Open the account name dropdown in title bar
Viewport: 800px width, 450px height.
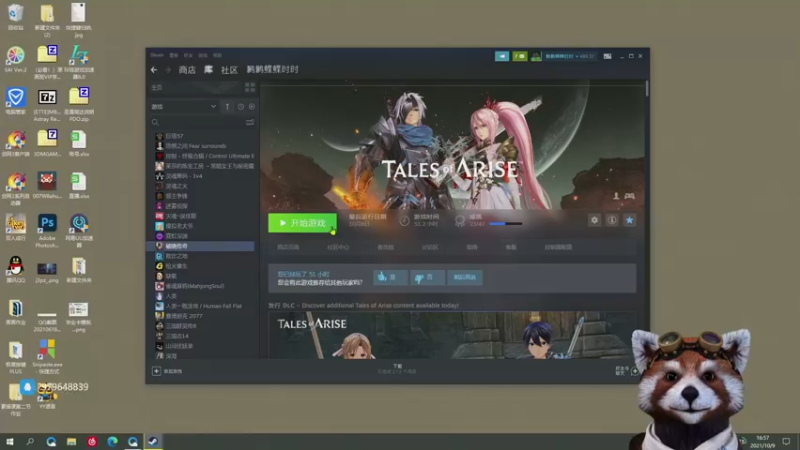[x=570, y=56]
